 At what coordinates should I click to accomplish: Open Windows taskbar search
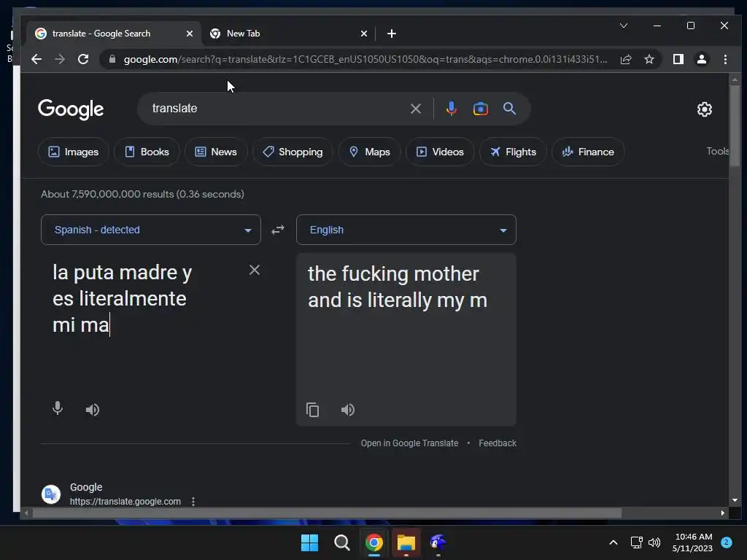pyautogui.click(x=341, y=542)
